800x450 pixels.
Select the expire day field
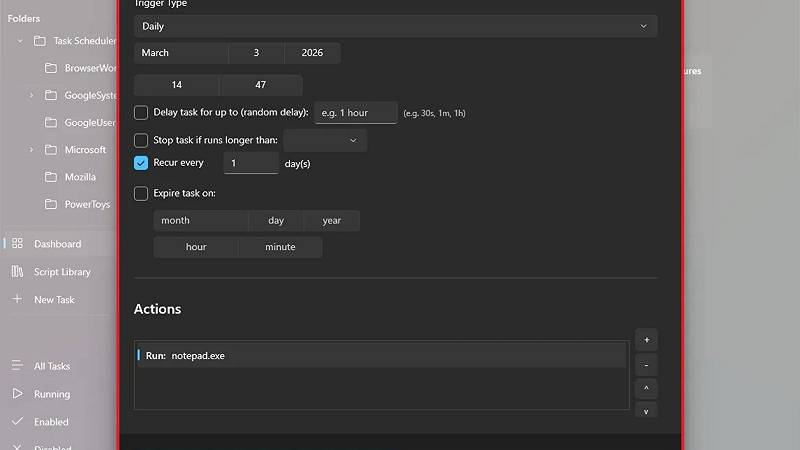coord(276,220)
